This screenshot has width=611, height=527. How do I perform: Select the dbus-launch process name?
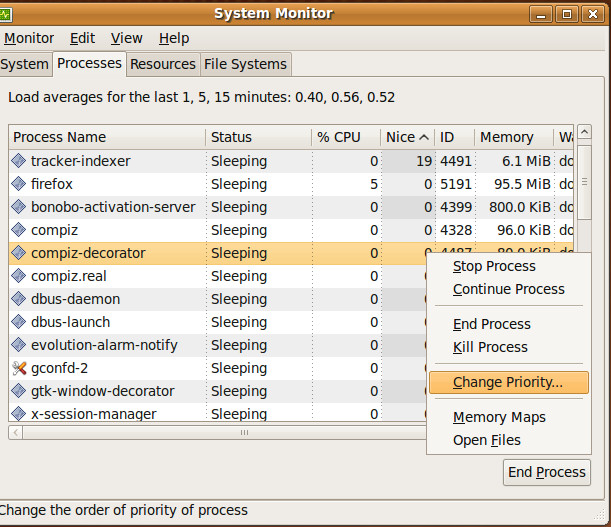pos(71,322)
